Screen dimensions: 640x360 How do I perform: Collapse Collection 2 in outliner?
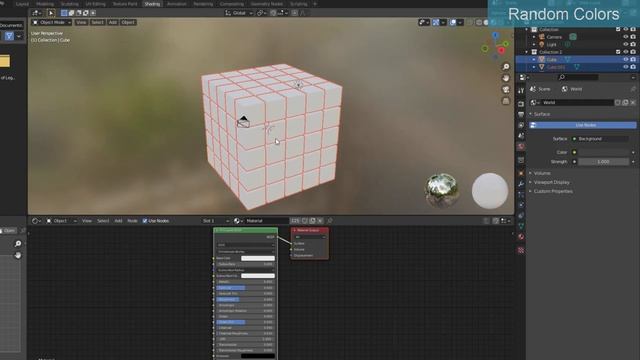point(527,52)
